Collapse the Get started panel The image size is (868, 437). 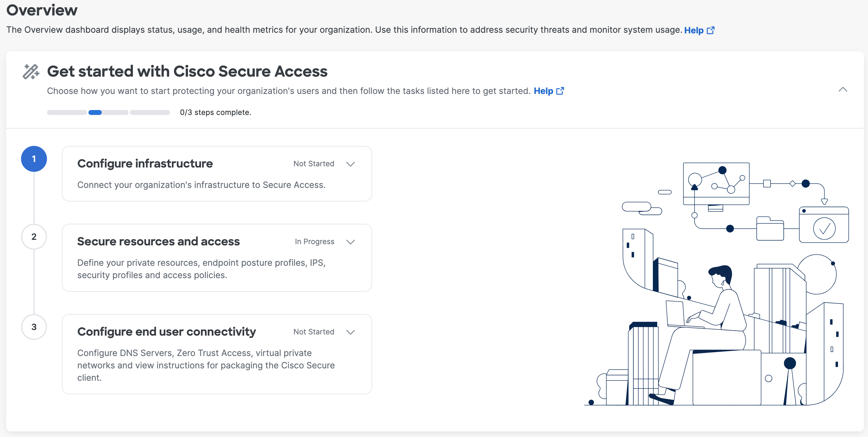843,90
